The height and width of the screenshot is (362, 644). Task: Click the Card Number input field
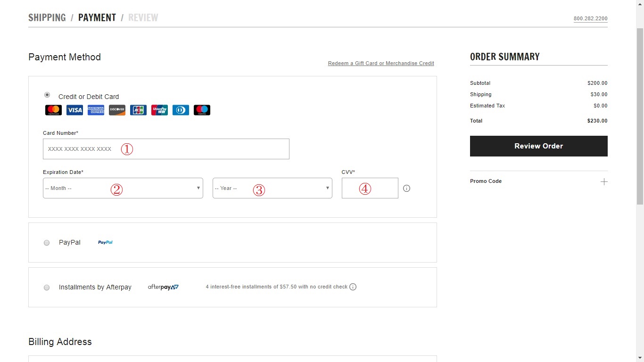click(x=166, y=149)
